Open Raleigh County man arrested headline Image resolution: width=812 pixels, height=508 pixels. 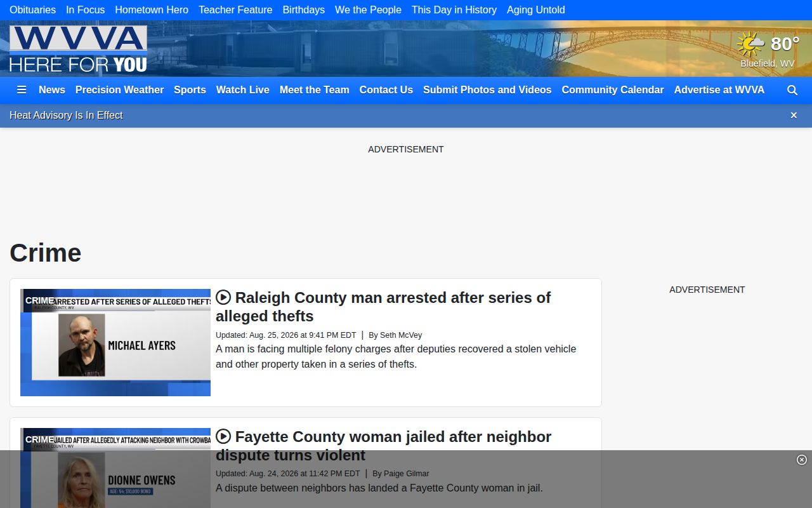(x=383, y=307)
